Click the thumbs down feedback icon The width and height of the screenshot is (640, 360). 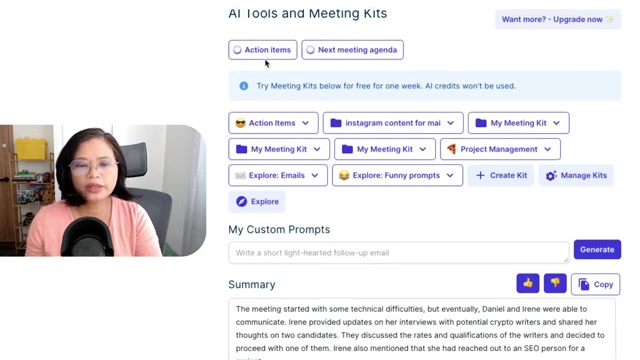click(555, 283)
